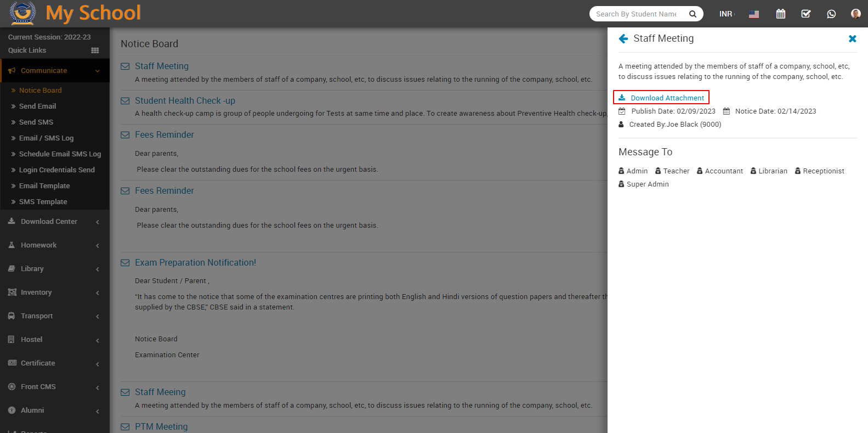This screenshot has width=868, height=433.
Task: Open the INR currency selector
Action: coord(726,14)
